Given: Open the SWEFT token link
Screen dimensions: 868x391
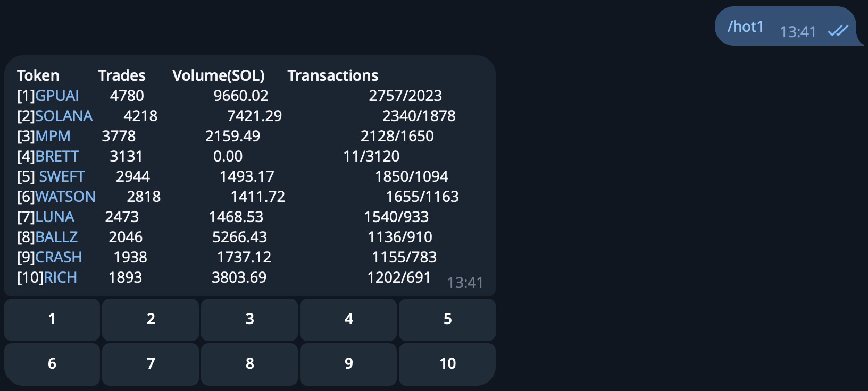Looking at the screenshot, I should tap(62, 176).
